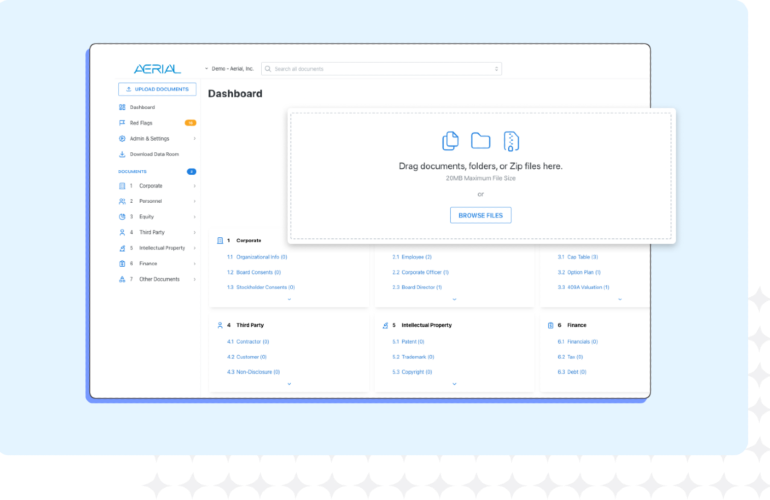Open 1.1 Organizational Info link
Viewport: 770px width, 500px height.
(257, 257)
